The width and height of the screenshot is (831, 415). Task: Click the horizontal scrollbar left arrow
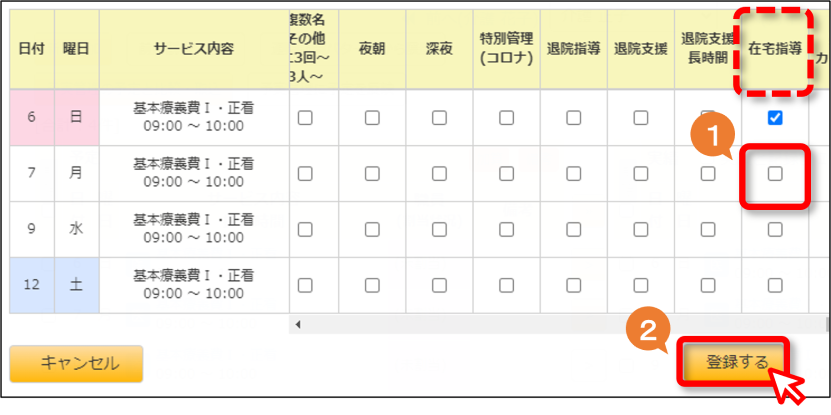298,324
